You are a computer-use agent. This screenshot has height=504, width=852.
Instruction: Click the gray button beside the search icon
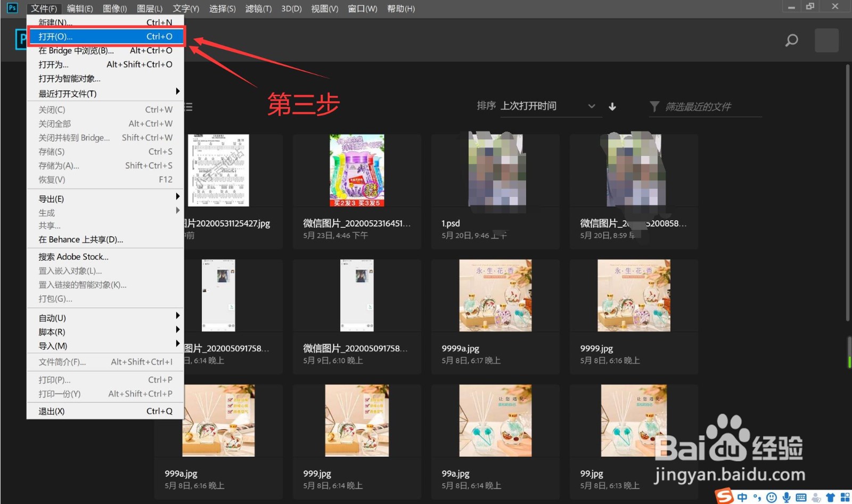(826, 40)
